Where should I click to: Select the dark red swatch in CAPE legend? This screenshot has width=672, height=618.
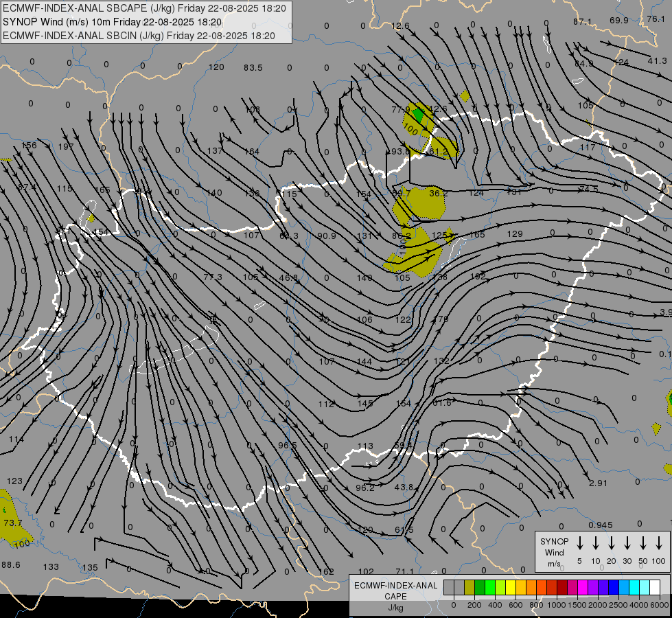coord(562,588)
